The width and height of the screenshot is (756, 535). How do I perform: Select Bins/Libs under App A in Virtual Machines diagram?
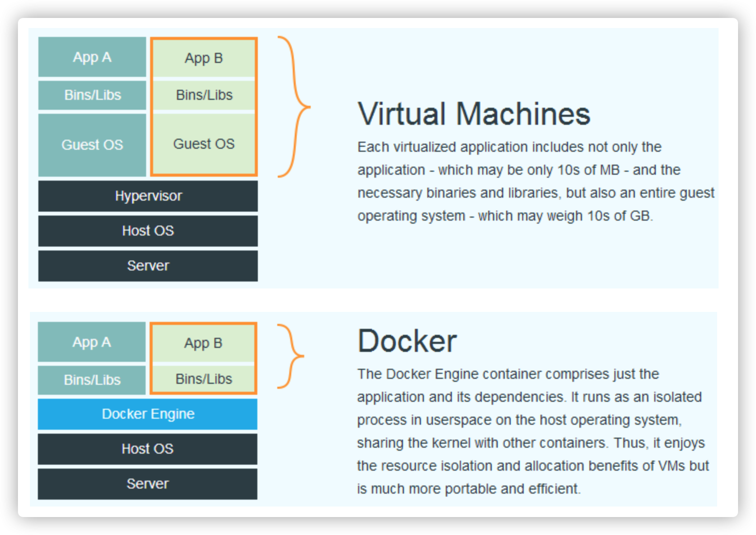pyautogui.click(x=92, y=95)
